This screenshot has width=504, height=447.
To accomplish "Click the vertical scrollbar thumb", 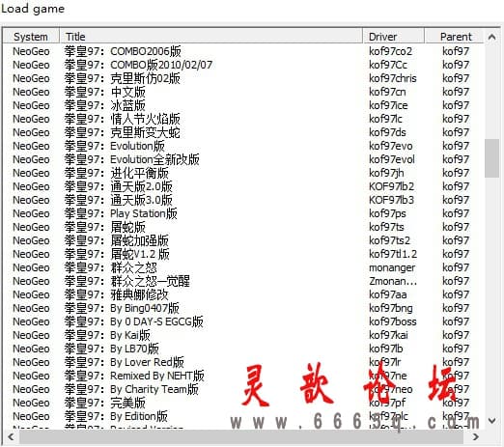I will (x=491, y=158).
